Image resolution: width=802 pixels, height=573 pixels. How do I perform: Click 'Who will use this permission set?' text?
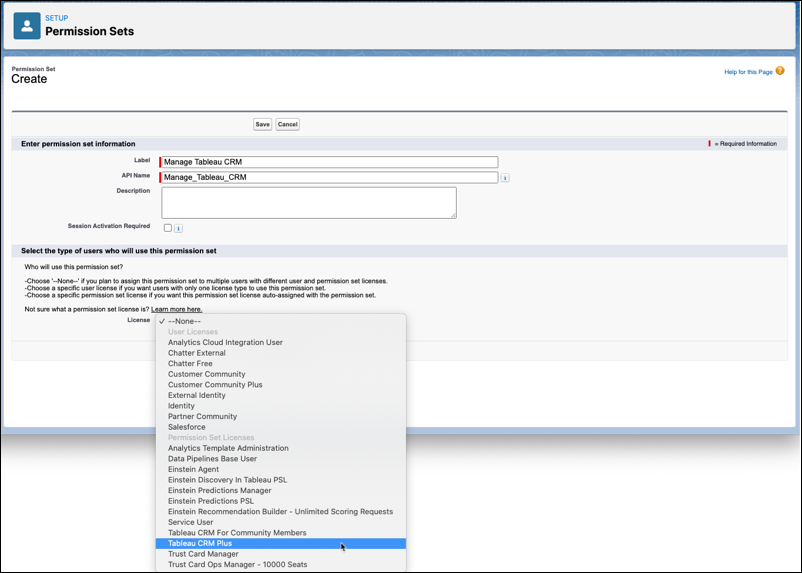click(x=74, y=267)
